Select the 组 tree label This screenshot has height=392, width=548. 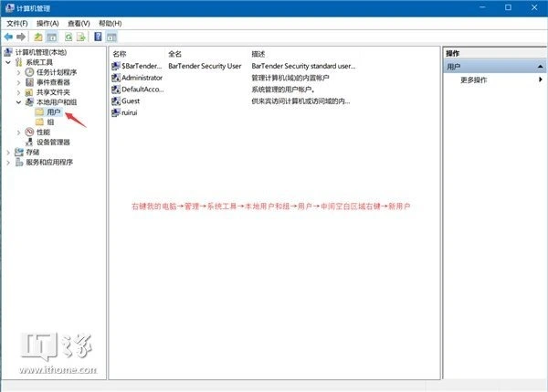coord(50,122)
